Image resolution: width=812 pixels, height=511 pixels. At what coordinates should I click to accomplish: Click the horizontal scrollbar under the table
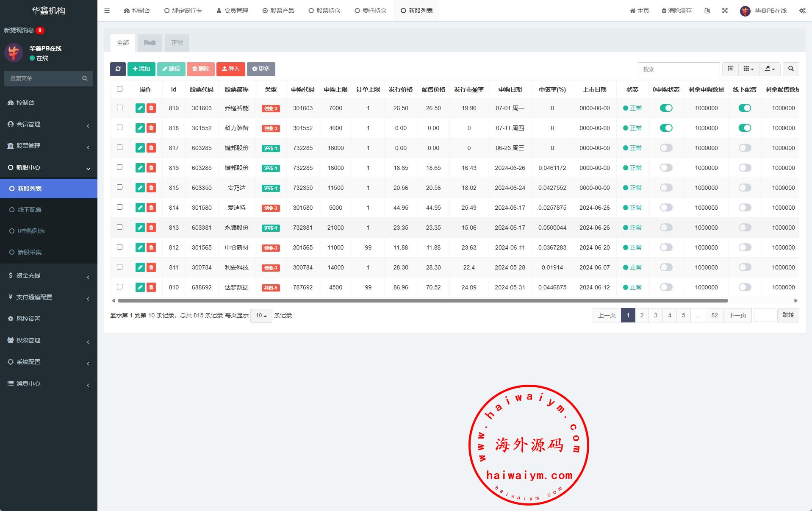coord(422,301)
